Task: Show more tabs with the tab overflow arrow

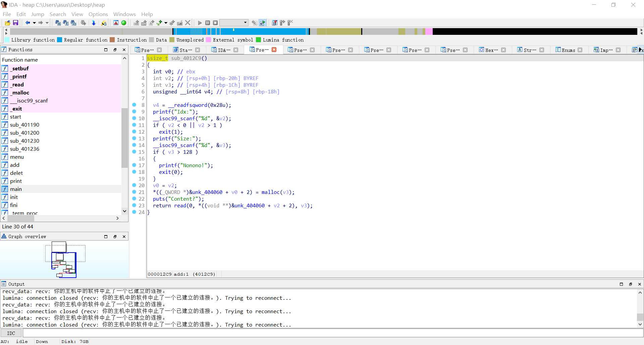Action: [640, 50]
